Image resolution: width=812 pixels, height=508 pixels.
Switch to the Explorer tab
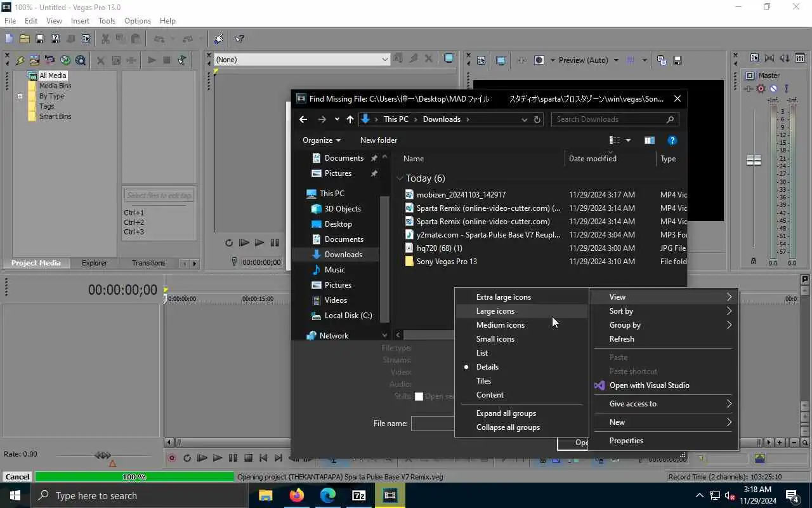click(x=95, y=263)
